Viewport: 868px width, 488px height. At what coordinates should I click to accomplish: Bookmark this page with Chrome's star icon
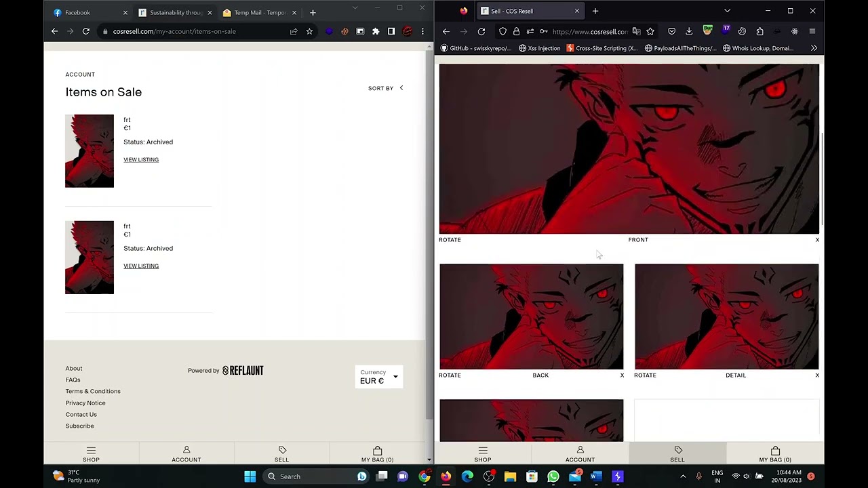point(309,31)
